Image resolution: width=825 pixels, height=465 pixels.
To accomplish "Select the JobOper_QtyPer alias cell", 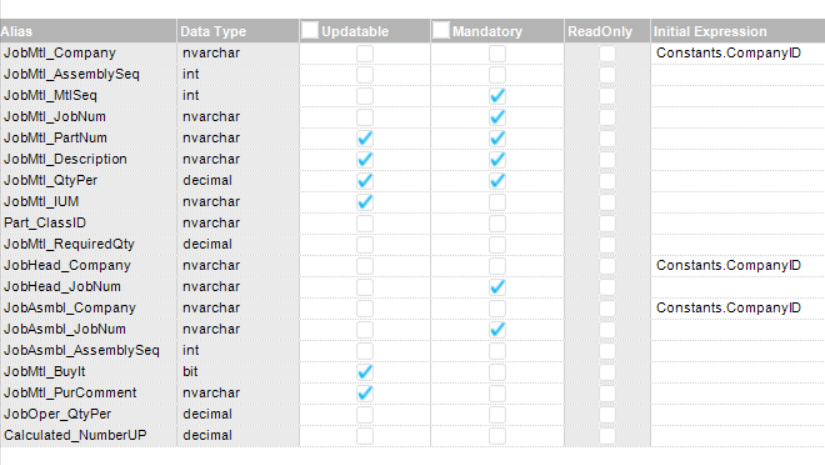I will [88, 414].
